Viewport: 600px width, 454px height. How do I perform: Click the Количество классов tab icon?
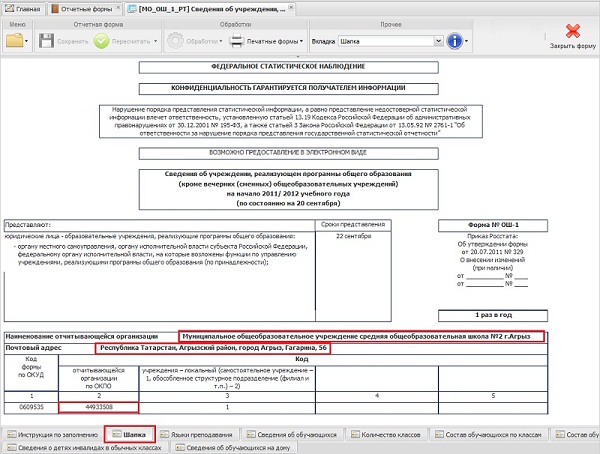pos(355,434)
